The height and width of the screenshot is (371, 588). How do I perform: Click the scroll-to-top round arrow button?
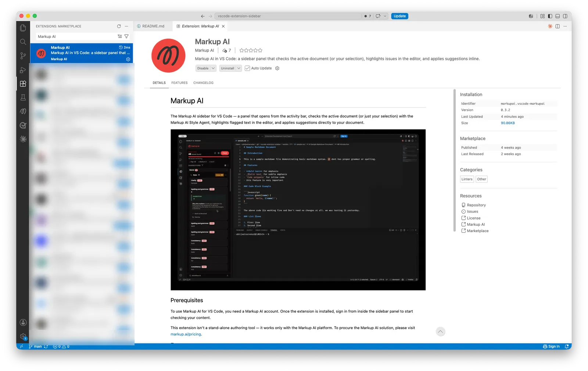pyautogui.click(x=440, y=332)
